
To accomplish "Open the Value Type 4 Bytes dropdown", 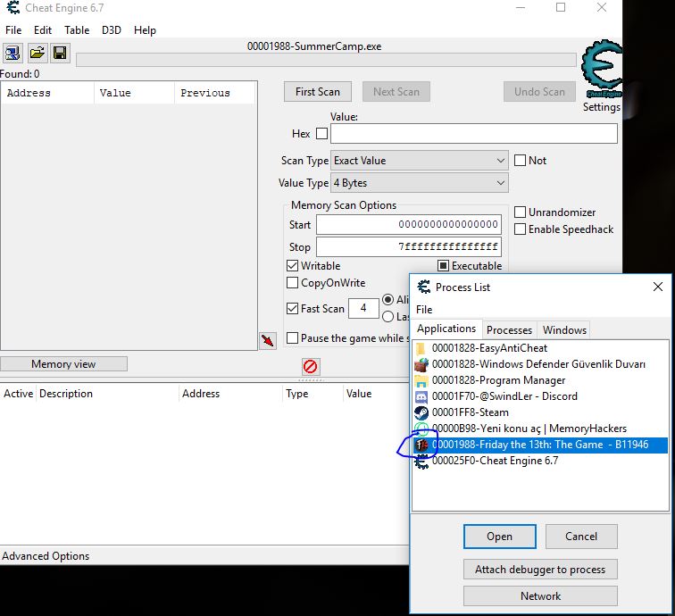I will [420, 183].
